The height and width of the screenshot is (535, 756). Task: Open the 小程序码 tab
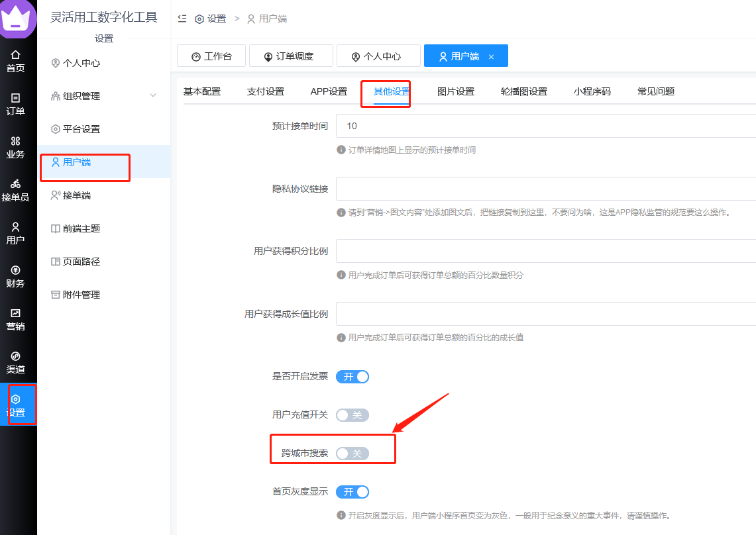tap(592, 91)
